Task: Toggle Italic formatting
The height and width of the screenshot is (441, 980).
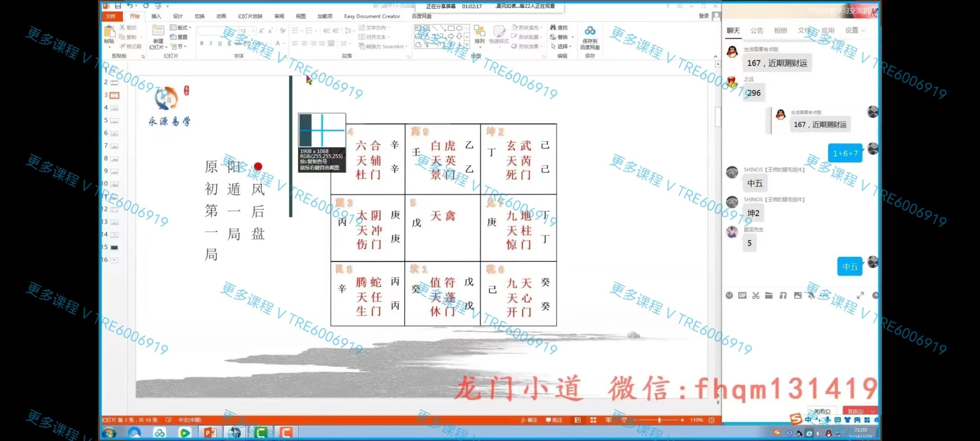Action: 211,43
